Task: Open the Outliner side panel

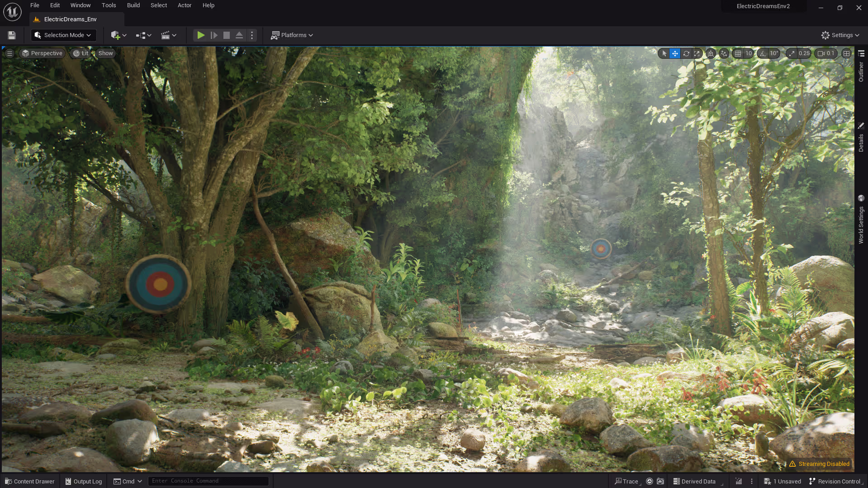Action: (x=861, y=66)
